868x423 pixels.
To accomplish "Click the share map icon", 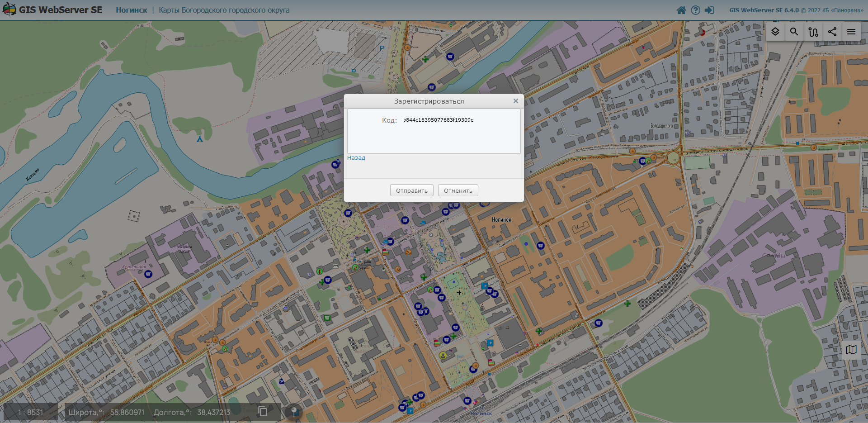I will [832, 32].
